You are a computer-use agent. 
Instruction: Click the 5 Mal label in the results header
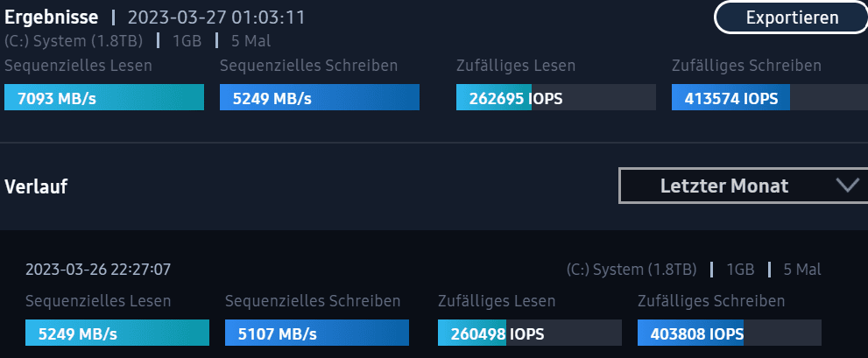(251, 40)
